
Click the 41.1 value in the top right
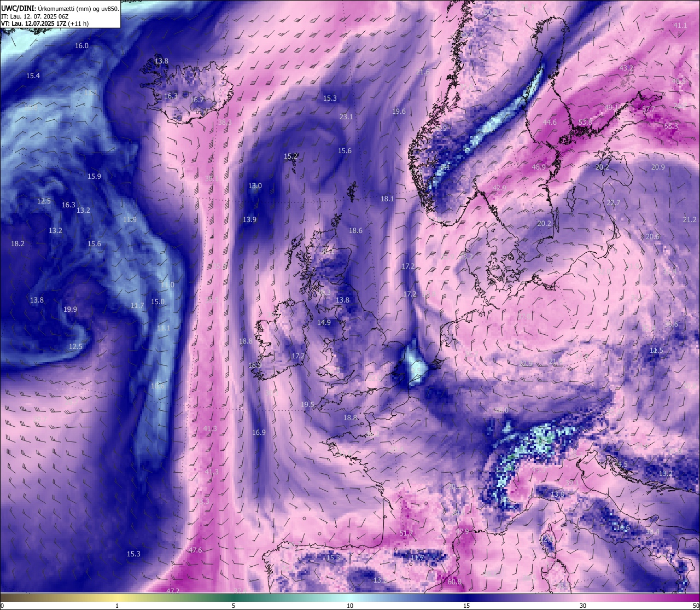click(680, 26)
